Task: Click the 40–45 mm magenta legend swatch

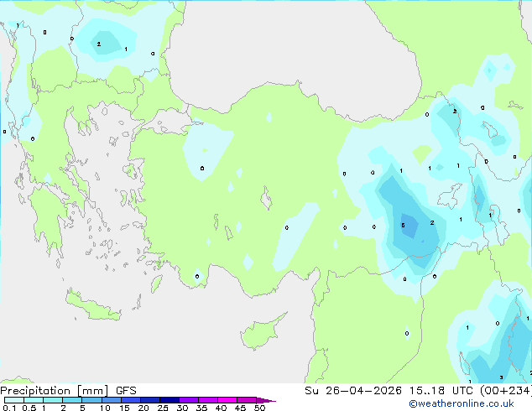Action: [227, 400]
